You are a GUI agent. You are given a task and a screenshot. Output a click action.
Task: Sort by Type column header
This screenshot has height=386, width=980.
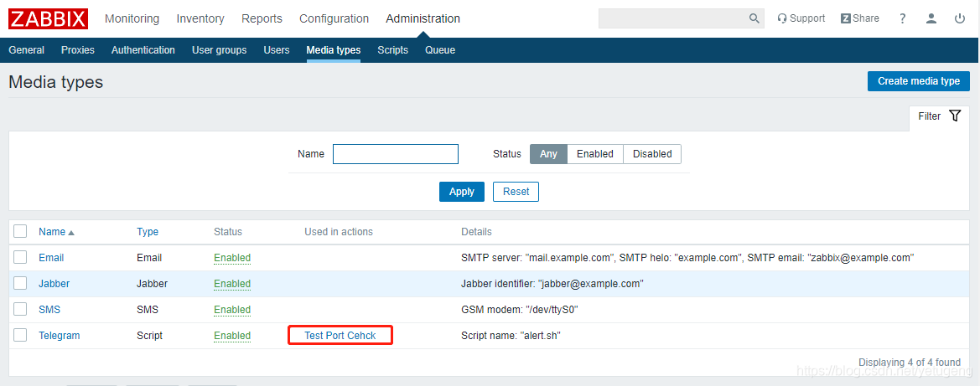(148, 232)
